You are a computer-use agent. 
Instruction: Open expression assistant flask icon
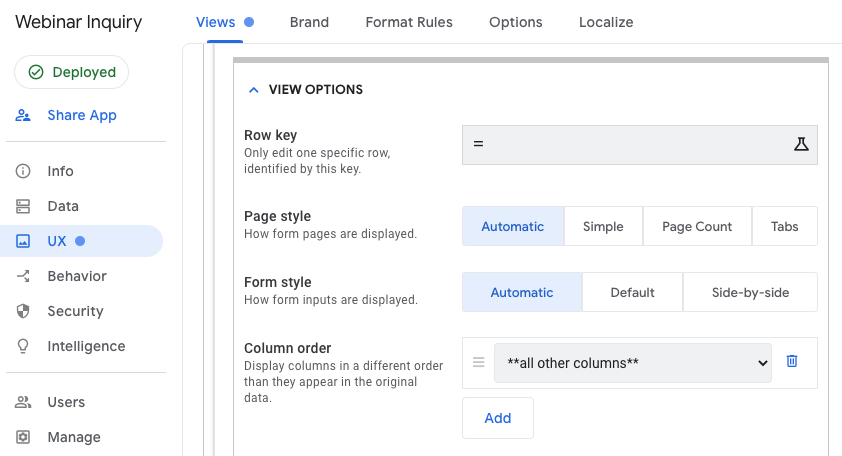coord(800,144)
